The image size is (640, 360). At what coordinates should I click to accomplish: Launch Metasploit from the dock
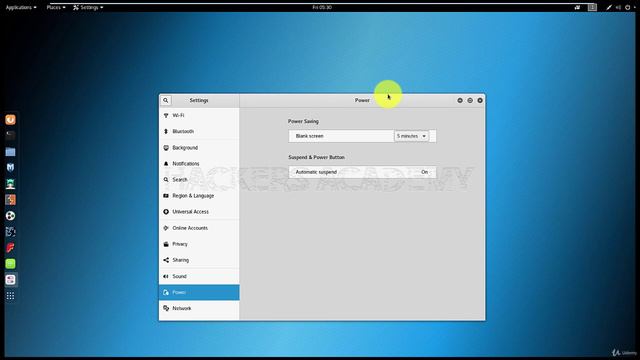click(11, 167)
